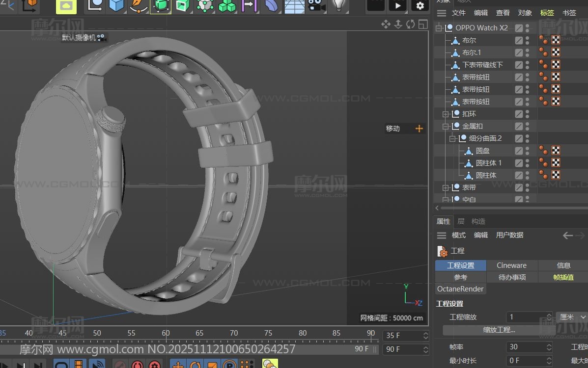Toggle layer checkbox of 金属扣 object
This screenshot has height=368, width=588.
coord(519,126)
